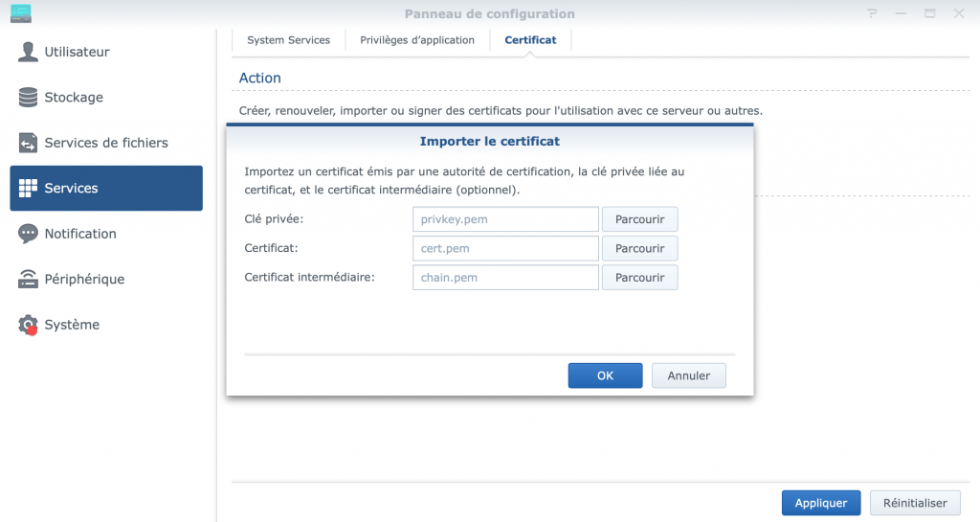Focus the privkey.pem input field
980x522 pixels.
click(x=505, y=219)
